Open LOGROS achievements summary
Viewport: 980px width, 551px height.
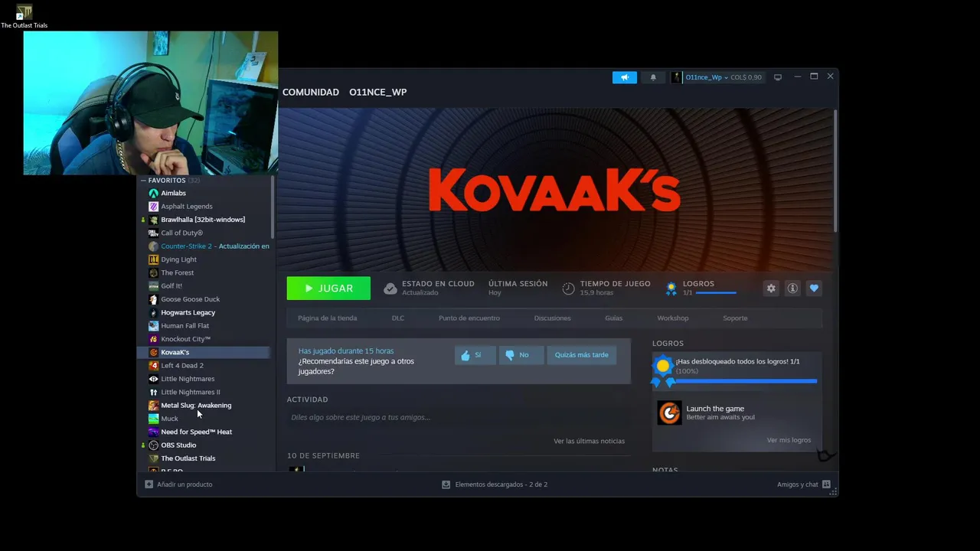(699, 288)
